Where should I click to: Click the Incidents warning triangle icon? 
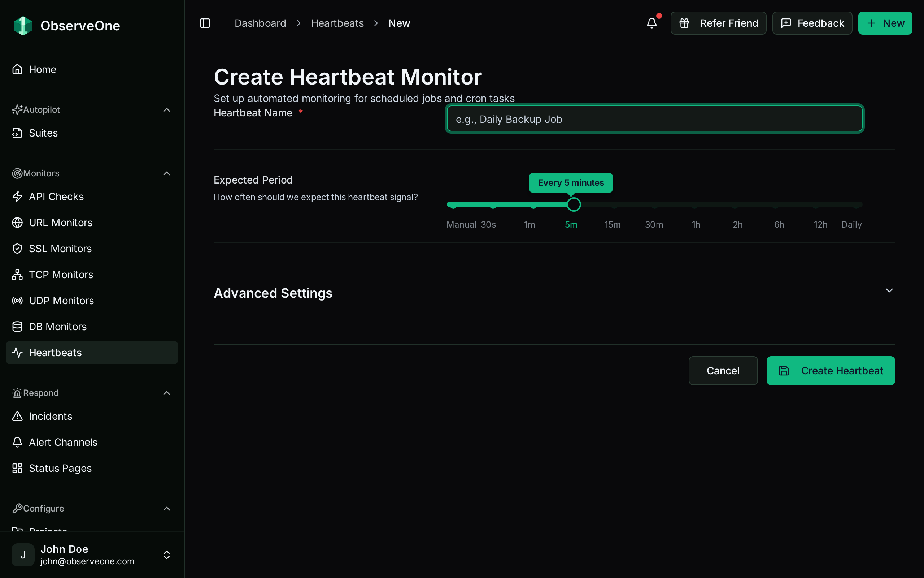coord(17,416)
